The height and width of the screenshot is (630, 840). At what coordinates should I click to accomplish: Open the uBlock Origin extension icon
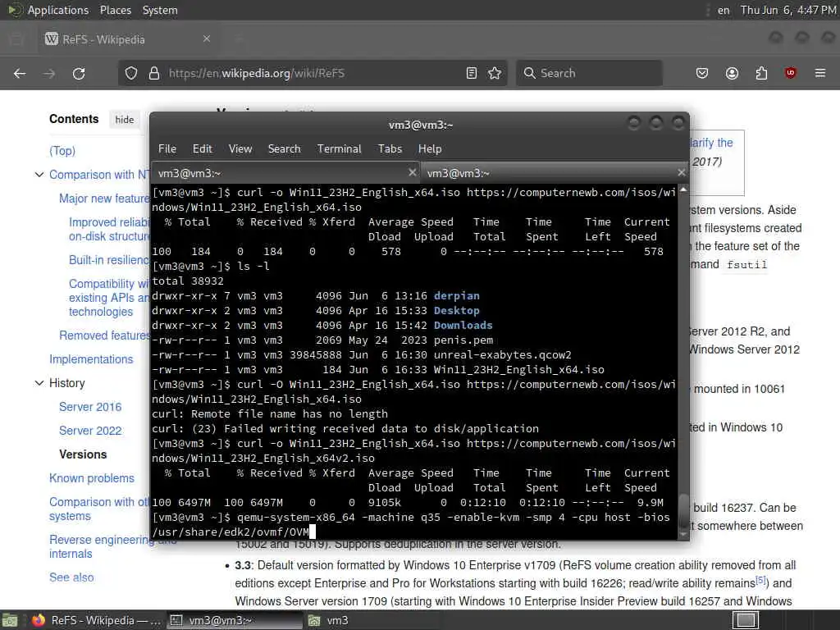[790, 73]
